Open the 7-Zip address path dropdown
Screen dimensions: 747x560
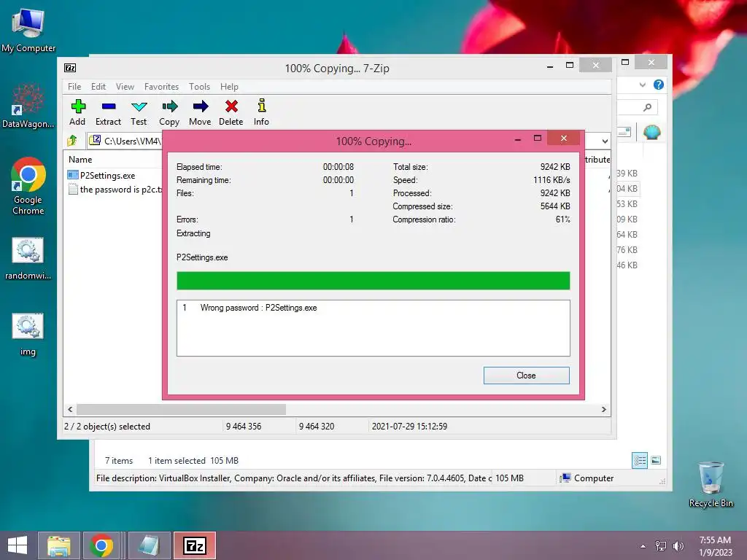(x=605, y=141)
